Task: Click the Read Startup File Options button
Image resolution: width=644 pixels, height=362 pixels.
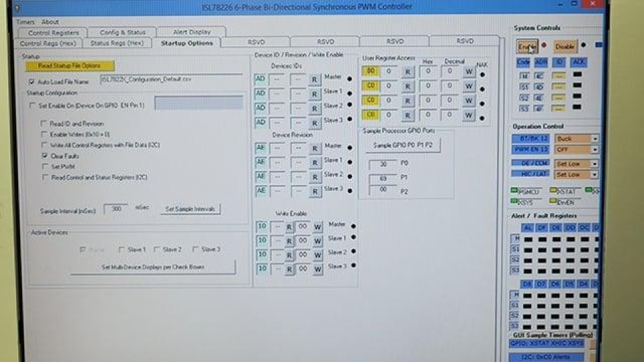Action: pos(70,66)
